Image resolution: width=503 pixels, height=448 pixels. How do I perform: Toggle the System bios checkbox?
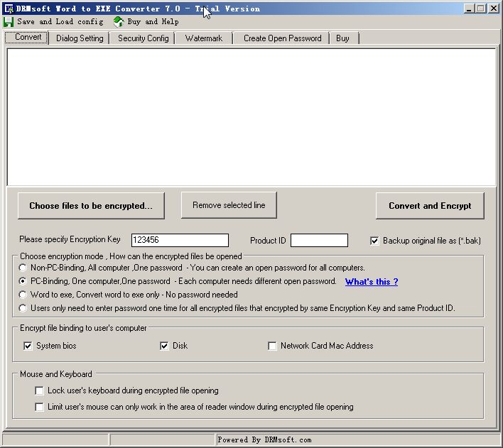(x=28, y=346)
